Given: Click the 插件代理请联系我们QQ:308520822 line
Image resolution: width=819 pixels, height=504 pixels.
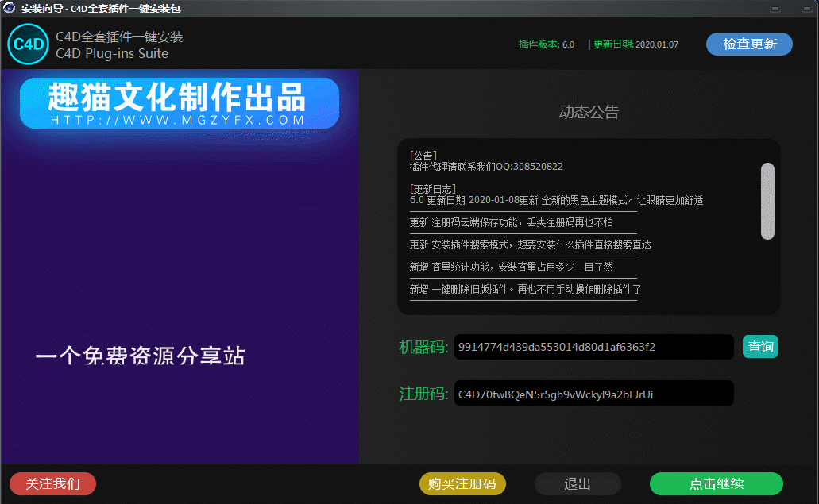Looking at the screenshot, I should 486,167.
